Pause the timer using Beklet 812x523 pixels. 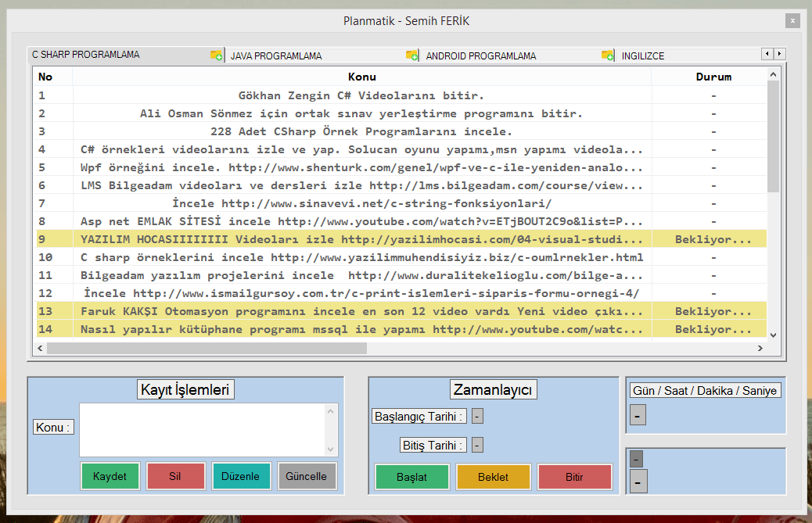(x=493, y=477)
